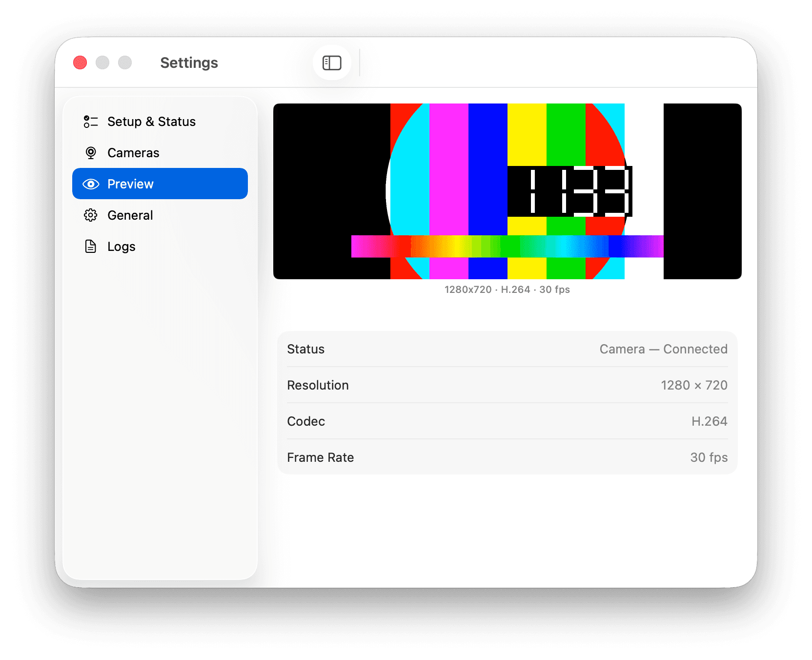Click the 'Settings' window title
The width and height of the screenshot is (812, 660).
click(189, 62)
